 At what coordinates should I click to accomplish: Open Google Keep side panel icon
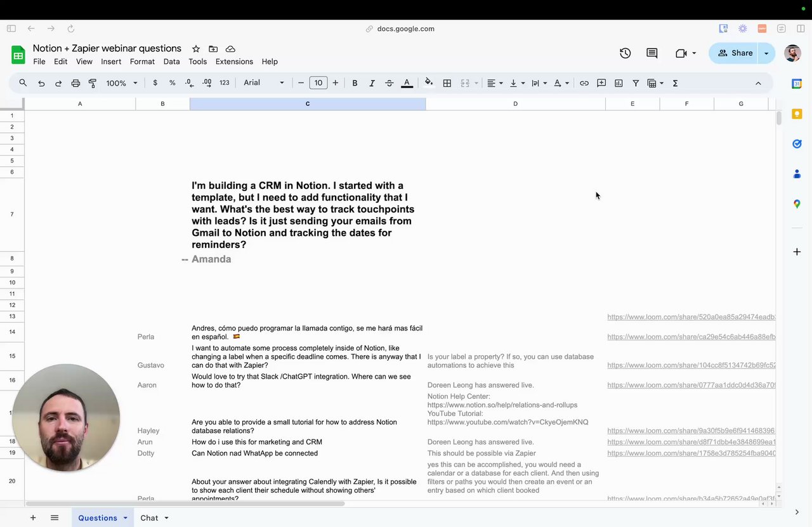797,114
